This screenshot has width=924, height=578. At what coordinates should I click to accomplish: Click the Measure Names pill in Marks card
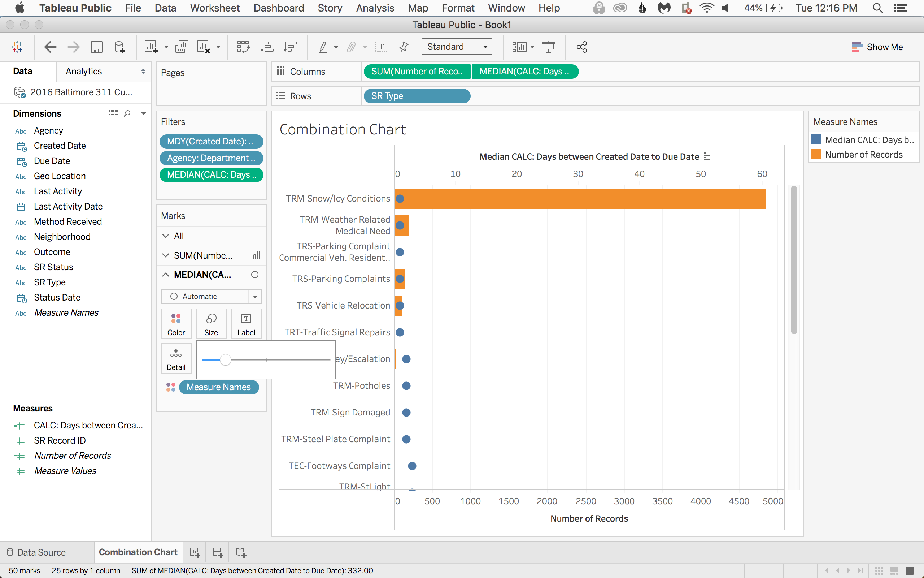coord(219,387)
